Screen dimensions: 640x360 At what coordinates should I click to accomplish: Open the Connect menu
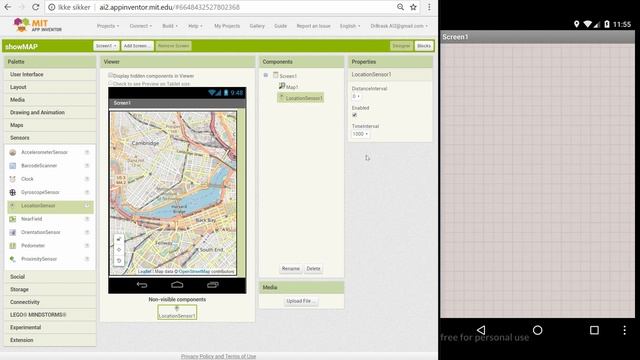(x=140, y=26)
